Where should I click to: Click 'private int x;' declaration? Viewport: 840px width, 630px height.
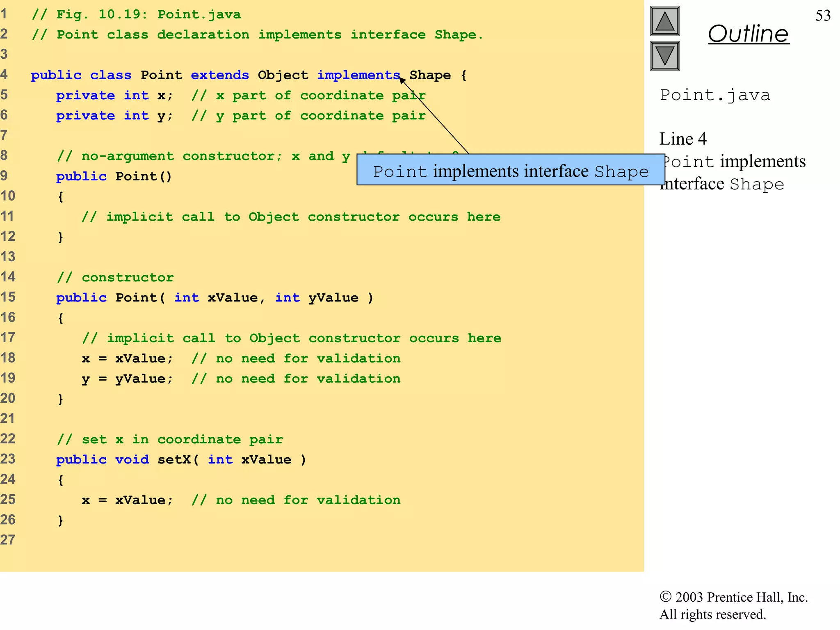click(115, 95)
